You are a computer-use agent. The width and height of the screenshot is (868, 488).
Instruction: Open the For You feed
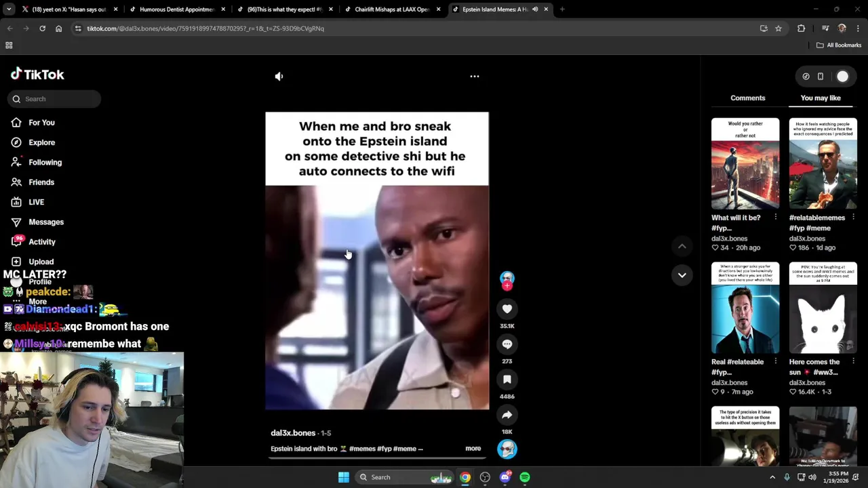(41, 123)
